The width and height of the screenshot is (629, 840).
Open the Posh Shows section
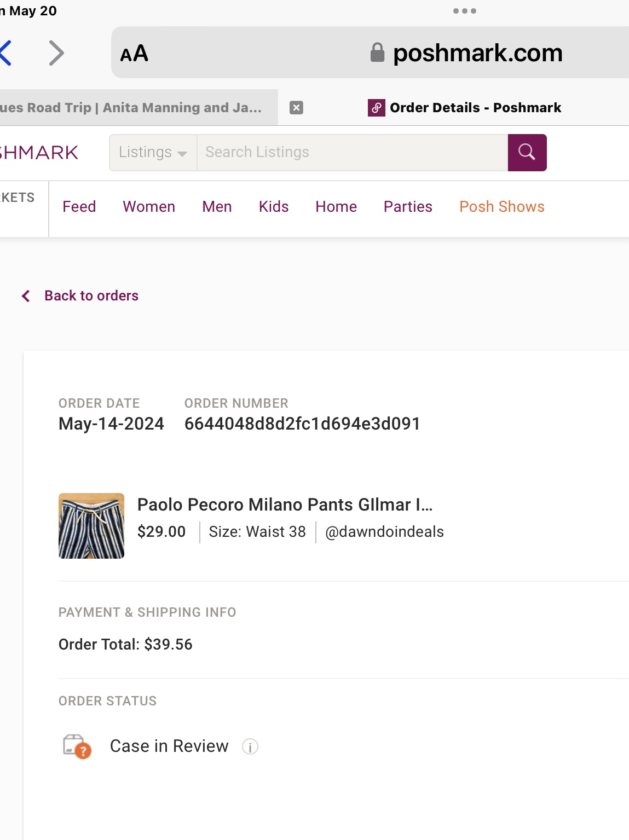tap(501, 206)
